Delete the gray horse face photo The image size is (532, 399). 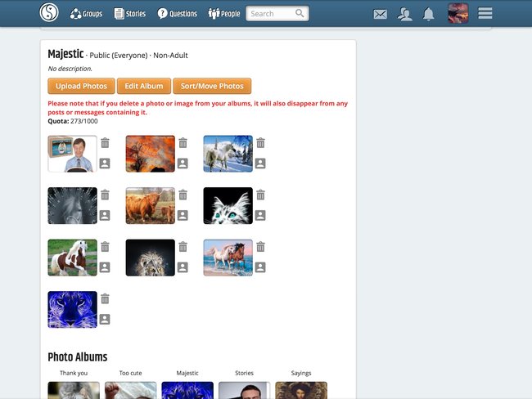coord(105,195)
